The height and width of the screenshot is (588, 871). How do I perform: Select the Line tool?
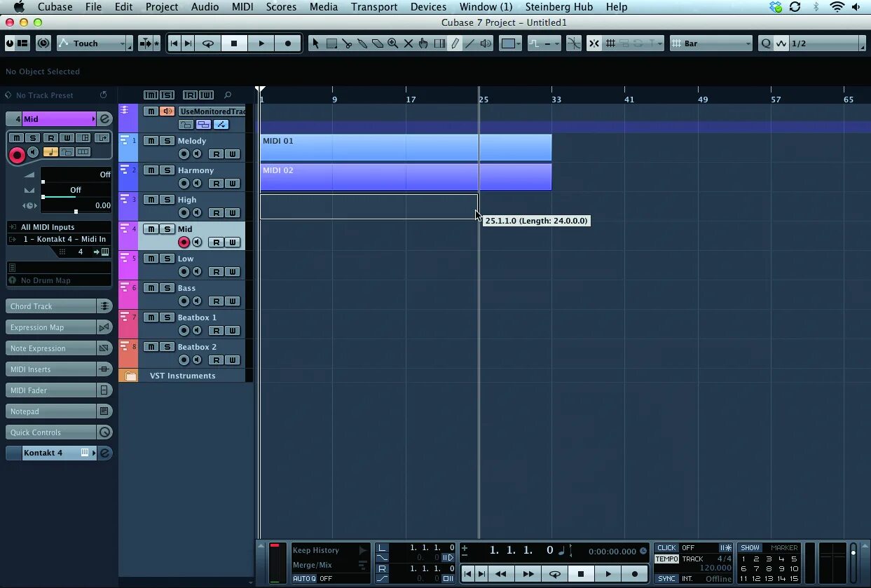pyautogui.click(x=470, y=43)
